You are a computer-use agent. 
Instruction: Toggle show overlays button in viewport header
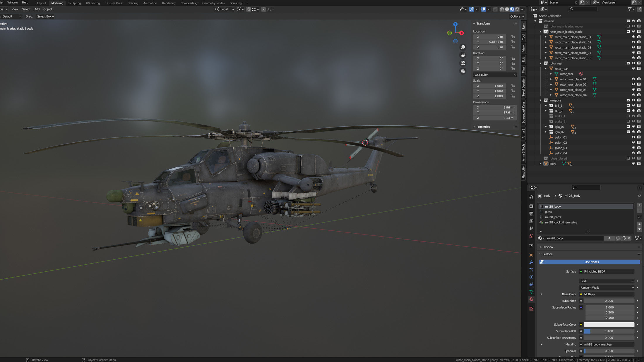click(x=484, y=9)
